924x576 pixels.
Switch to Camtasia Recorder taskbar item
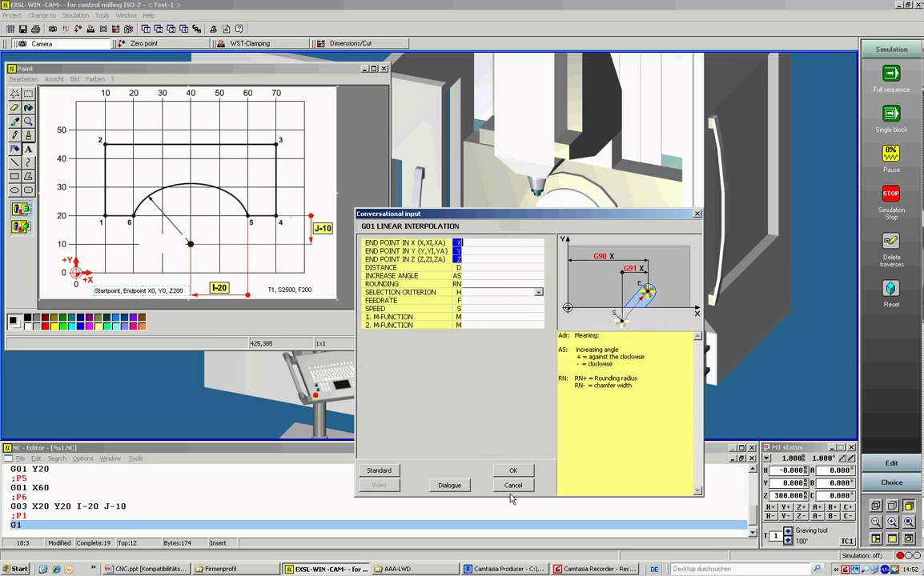pyautogui.click(x=595, y=569)
